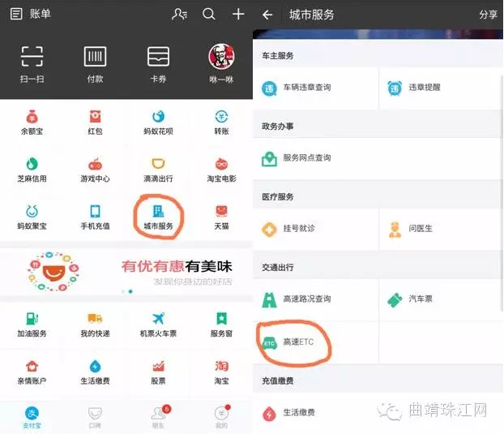Switch to the 我的 bottom tab
The height and width of the screenshot is (434, 504).
click(220, 416)
